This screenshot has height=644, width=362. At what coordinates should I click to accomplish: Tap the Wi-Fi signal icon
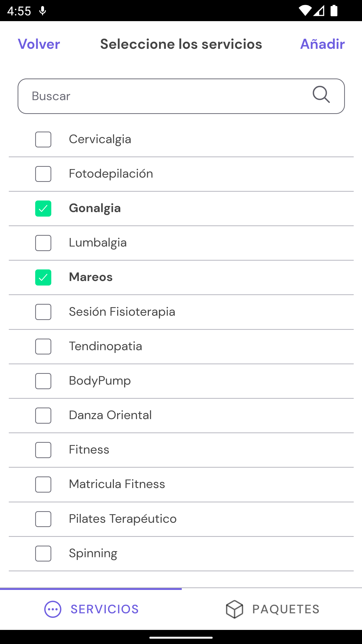point(305,11)
